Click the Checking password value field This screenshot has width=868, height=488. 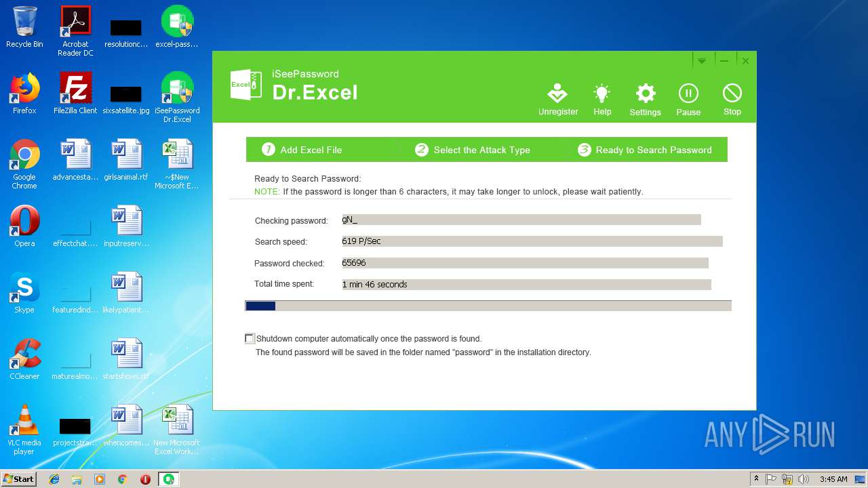click(521, 220)
